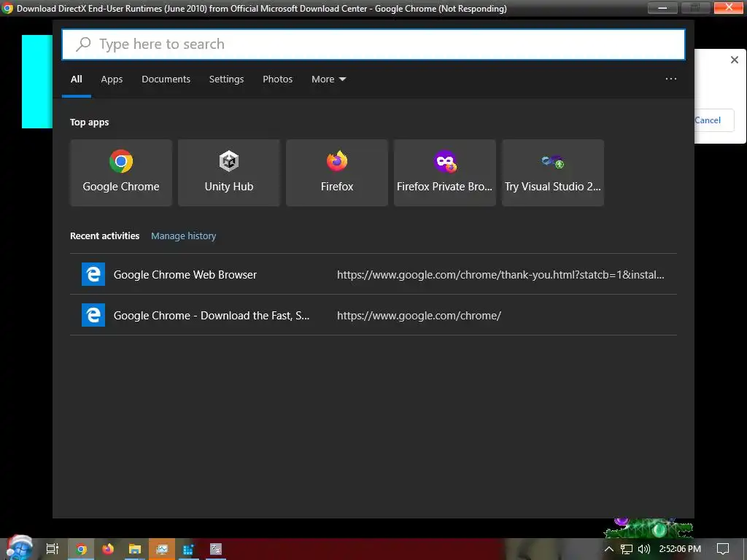Screen dimensions: 747x560
Task: Click inside the Type here to search box
Action: coord(373,44)
